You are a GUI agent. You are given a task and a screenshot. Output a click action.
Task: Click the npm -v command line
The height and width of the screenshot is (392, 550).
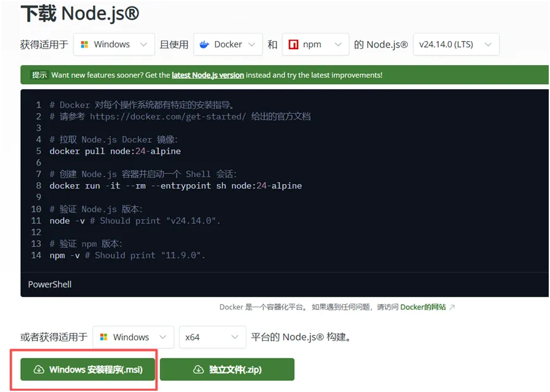click(x=127, y=255)
